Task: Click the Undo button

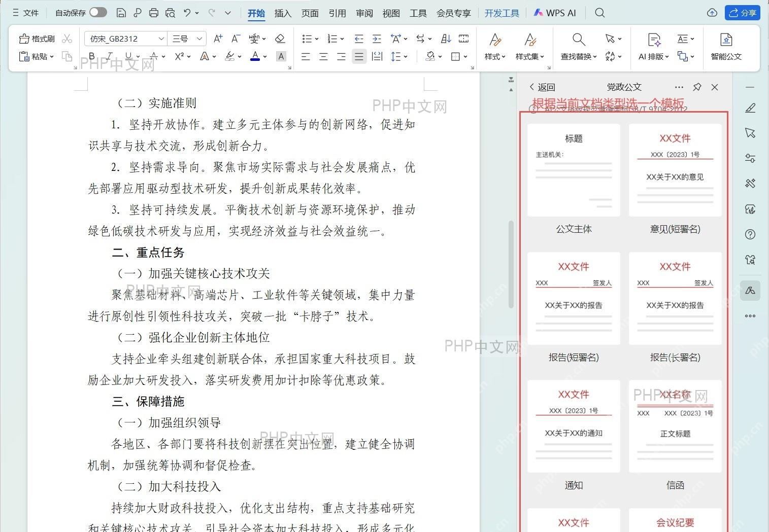Action: point(187,13)
